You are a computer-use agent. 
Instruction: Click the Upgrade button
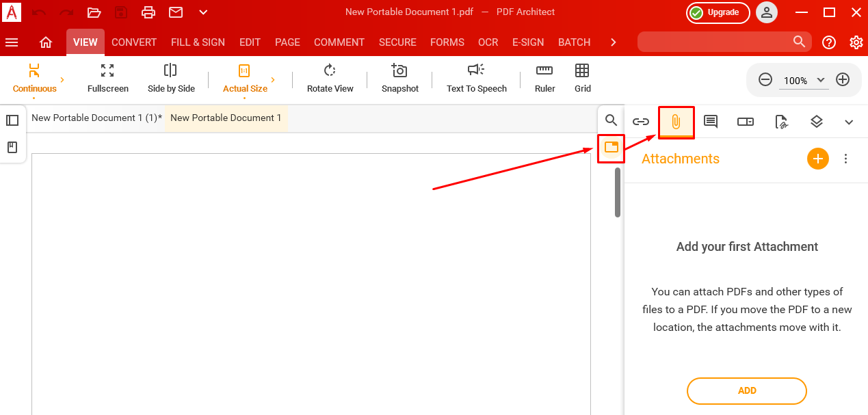point(718,12)
